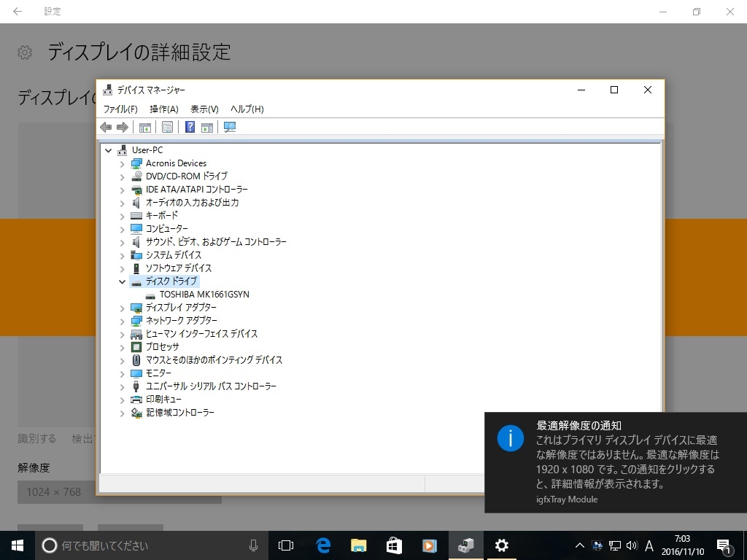Click the Windows Start button
The height and width of the screenshot is (560, 747).
(x=18, y=545)
